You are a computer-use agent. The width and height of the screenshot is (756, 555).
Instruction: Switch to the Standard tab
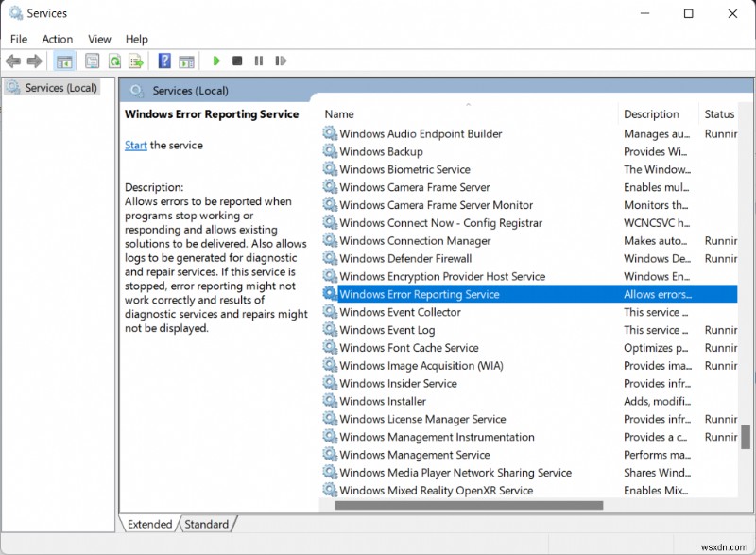point(207,524)
